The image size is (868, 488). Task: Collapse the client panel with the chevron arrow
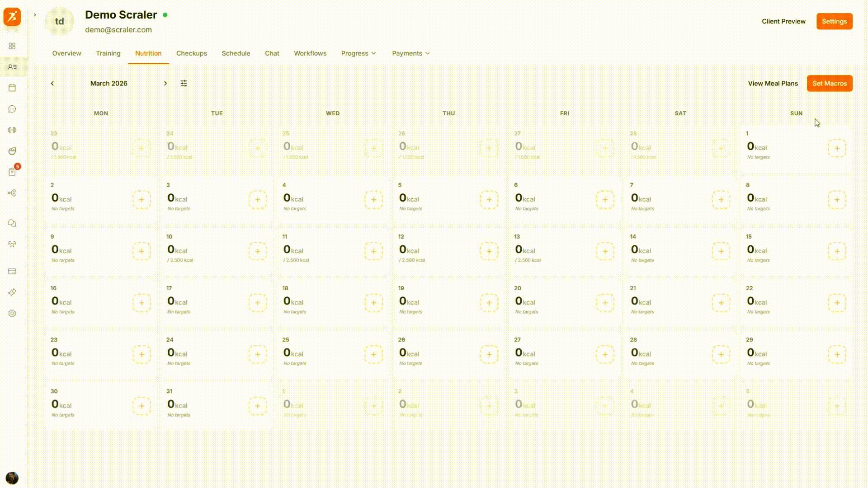(35, 15)
